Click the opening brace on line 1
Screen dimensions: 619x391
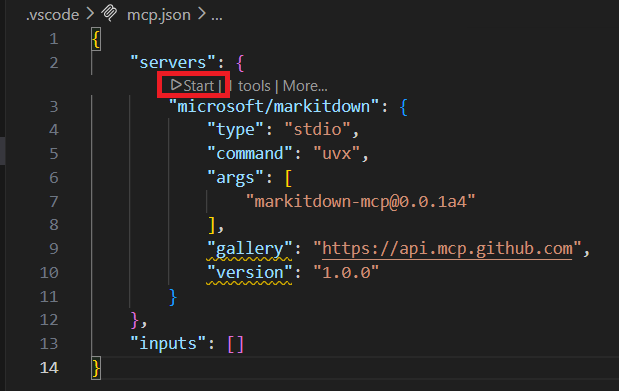96,39
